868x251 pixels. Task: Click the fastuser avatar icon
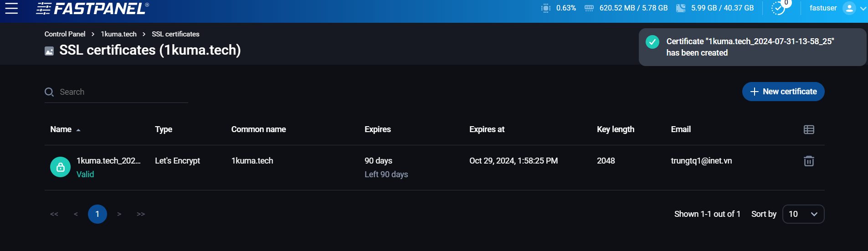point(849,8)
